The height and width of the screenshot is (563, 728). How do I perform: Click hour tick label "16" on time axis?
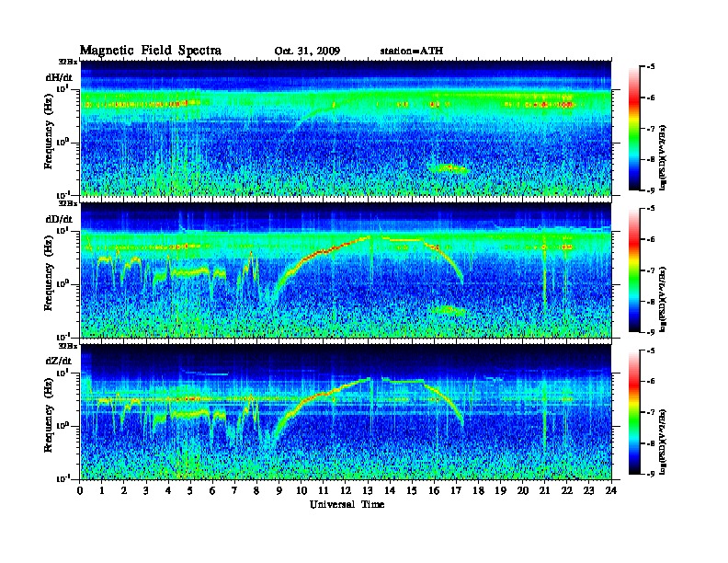click(x=434, y=491)
